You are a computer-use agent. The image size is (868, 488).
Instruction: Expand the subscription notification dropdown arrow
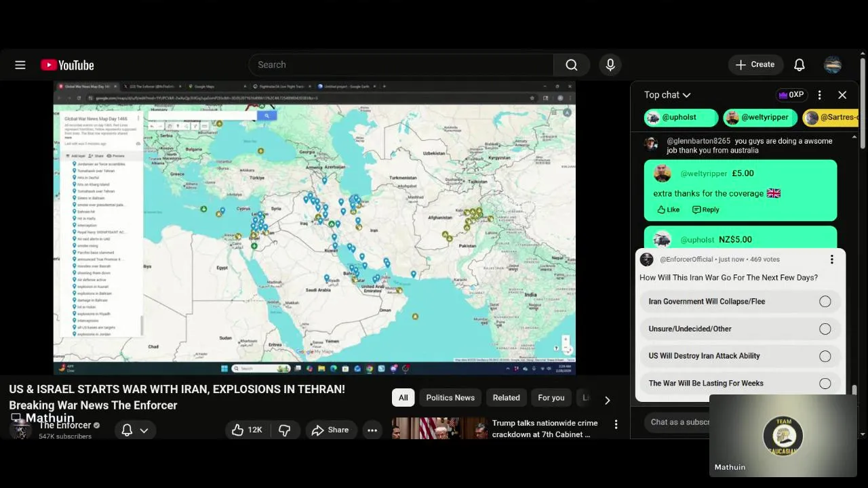pos(144,430)
